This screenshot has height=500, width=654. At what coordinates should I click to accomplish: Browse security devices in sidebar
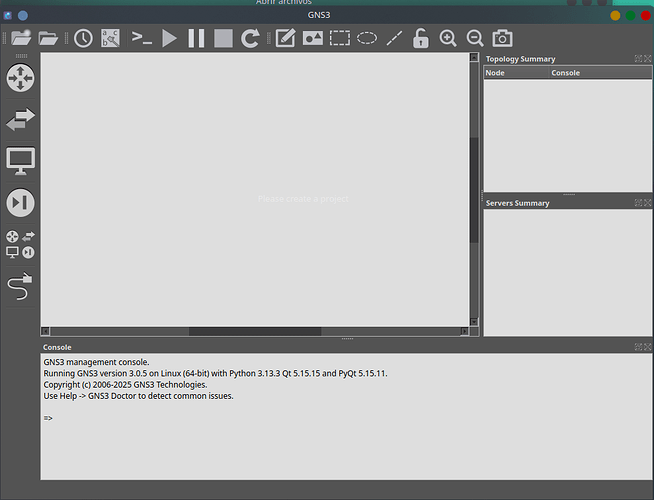tap(20, 203)
